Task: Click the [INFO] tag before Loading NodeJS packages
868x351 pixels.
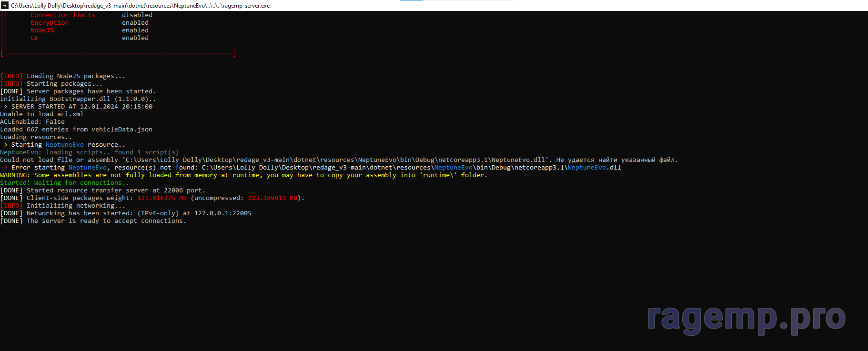Action: tap(11, 76)
